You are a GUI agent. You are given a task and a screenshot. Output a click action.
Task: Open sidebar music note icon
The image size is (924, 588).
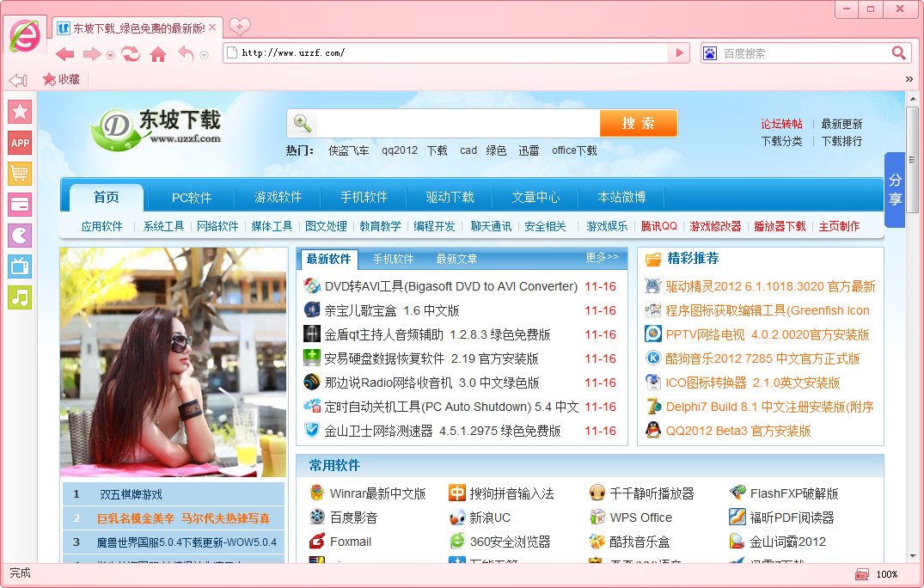coord(20,297)
